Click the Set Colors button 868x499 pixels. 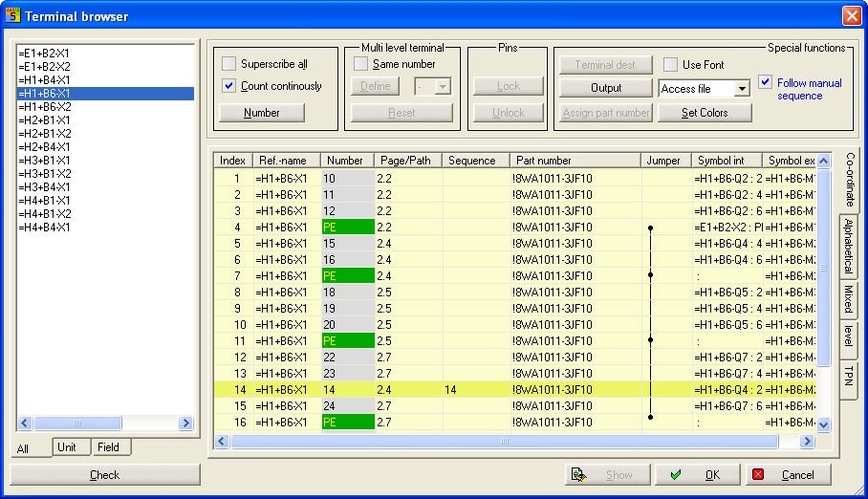705,113
